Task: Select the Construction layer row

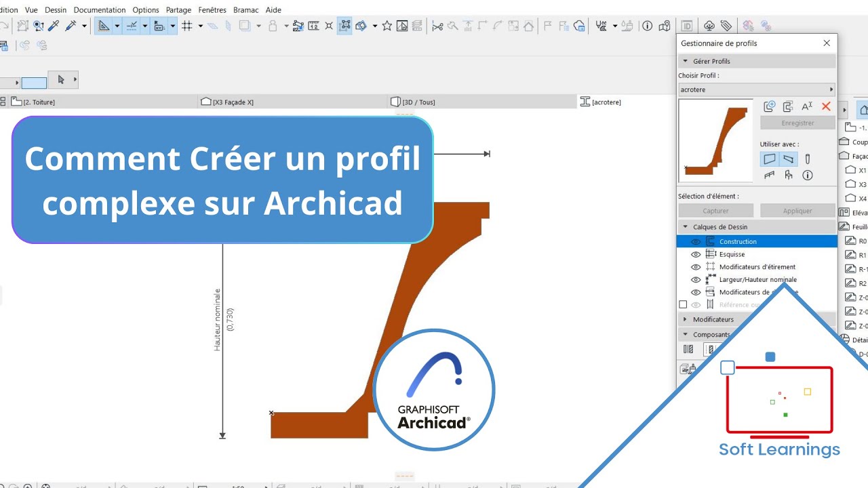Action: pos(757,241)
